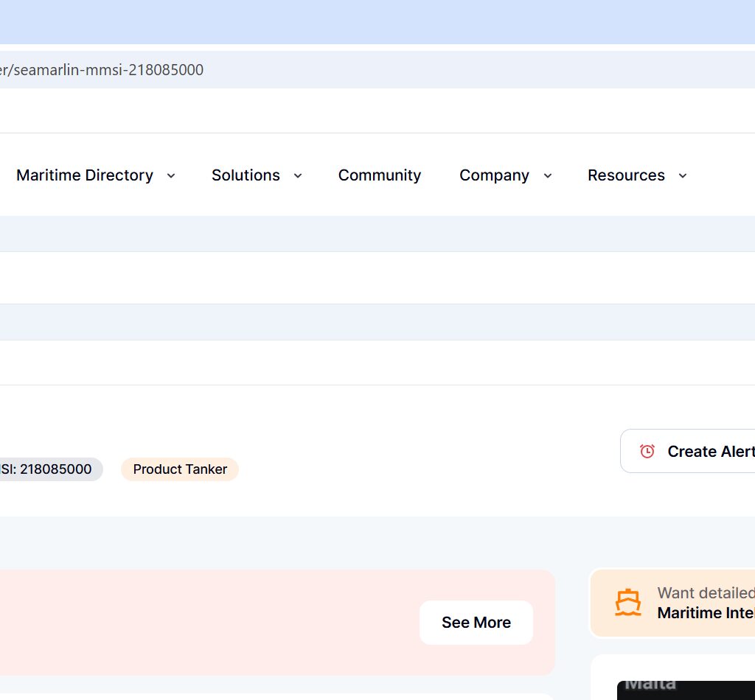This screenshot has width=755, height=700.
Task: Open the Malta vessel image thumbnail
Action: (x=686, y=690)
